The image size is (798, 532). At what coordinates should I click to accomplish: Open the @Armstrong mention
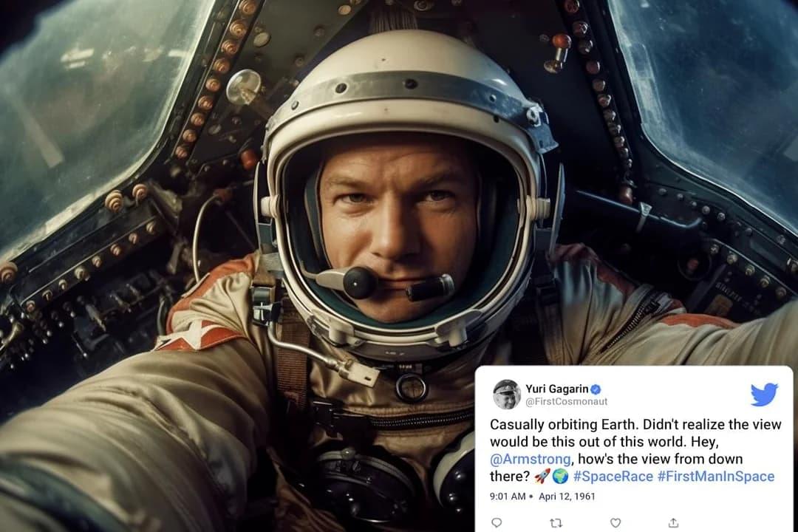pyautogui.click(x=530, y=459)
